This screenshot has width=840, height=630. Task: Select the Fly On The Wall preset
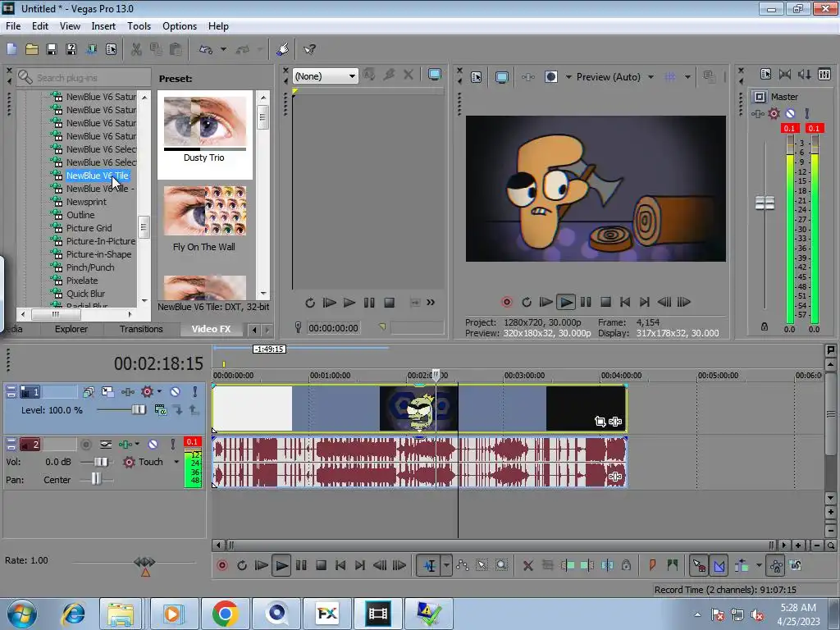pos(204,220)
